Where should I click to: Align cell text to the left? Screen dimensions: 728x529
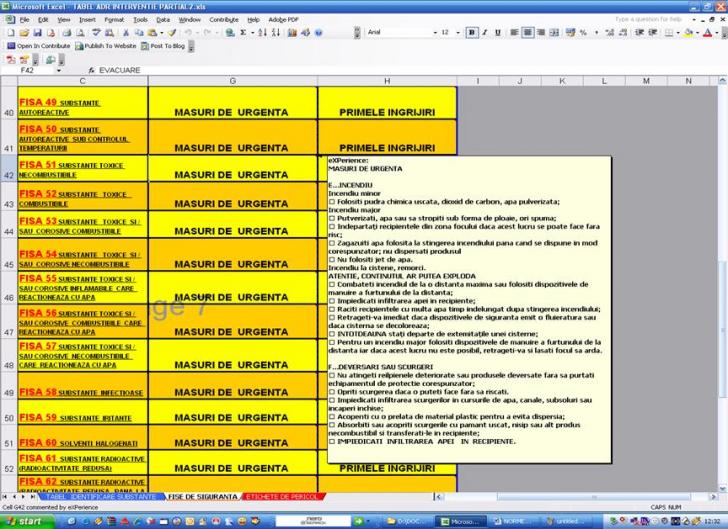click(x=514, y=33)
